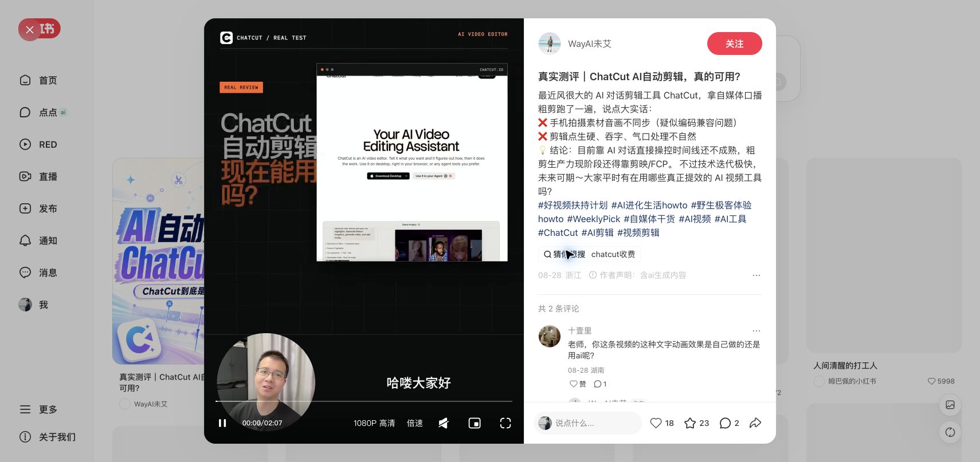This screenshot has height=462, width=980.
Task: Open the post options three-dot menu
Action: (x=756, y=275)
